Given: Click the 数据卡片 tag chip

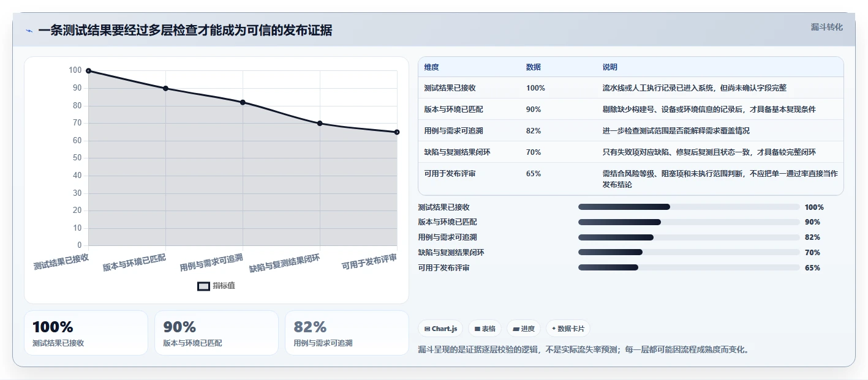Looking at the screenshot, I should (568, 329).
